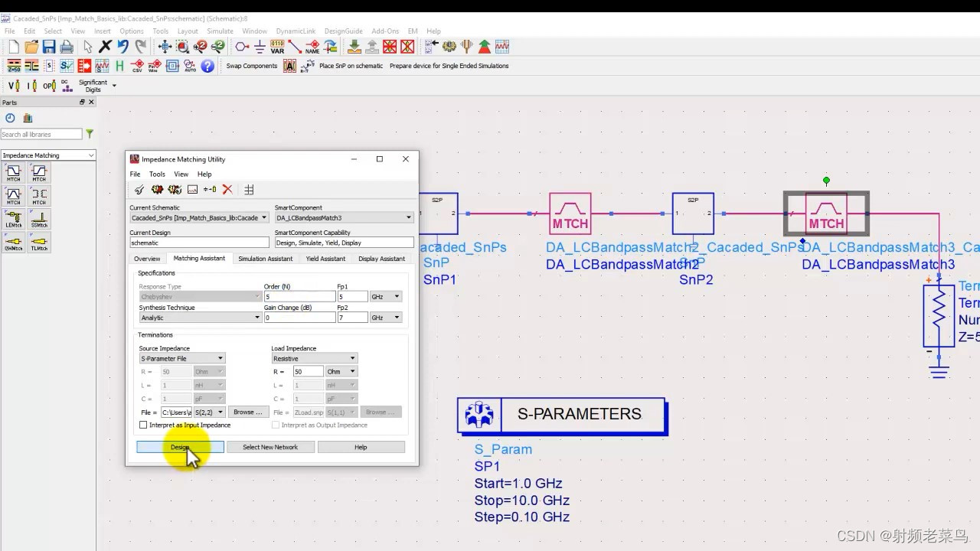The height and width of the screenshot is (551, 980).
Task: Click the source file Browse button
Action: 248,412
